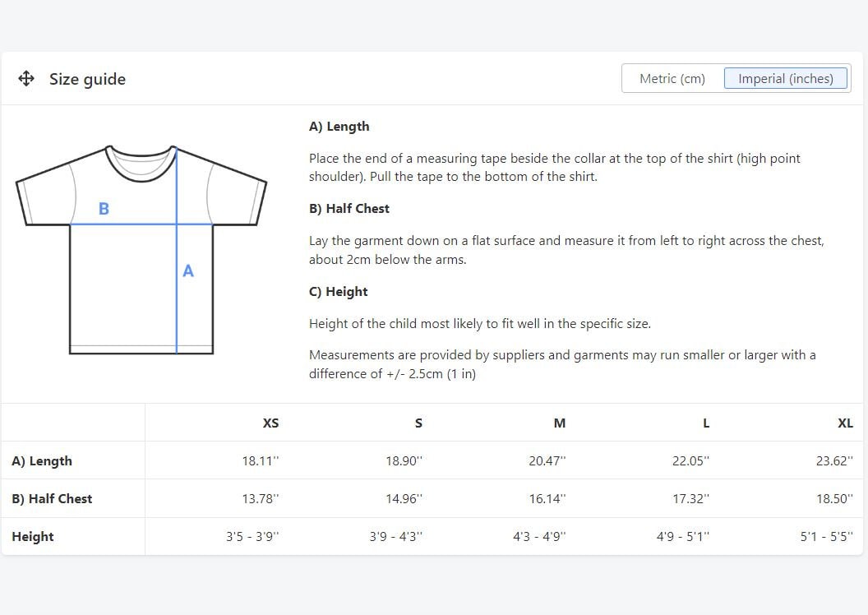Click the 5'1 - 5'5'' XL height value
The width and height of the screenshot is (868, 615).
(x=826, y=536)
